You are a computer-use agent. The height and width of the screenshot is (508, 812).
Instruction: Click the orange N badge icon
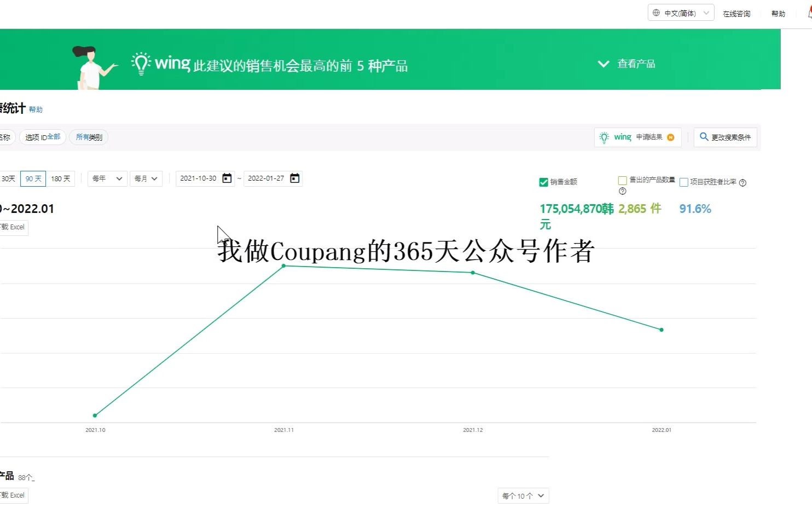coord(670,137)
